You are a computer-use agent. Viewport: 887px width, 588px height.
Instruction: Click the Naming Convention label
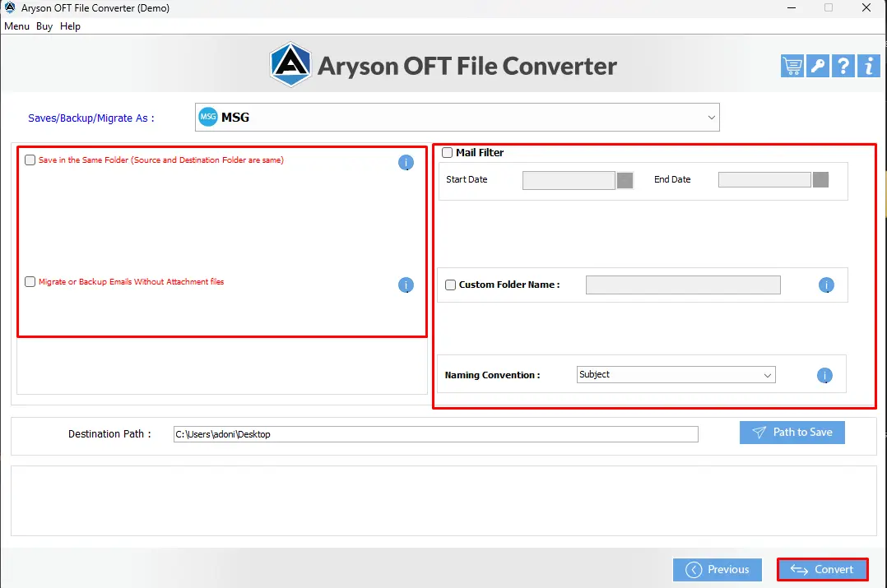tap(492, 375)
